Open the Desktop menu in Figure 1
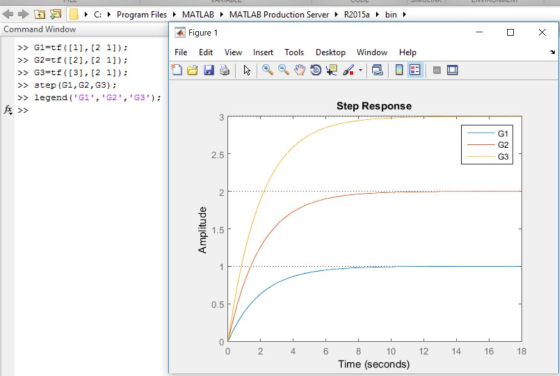Image resolution: width=560 pixels, height=376 pixels. (x=330, y=52)
